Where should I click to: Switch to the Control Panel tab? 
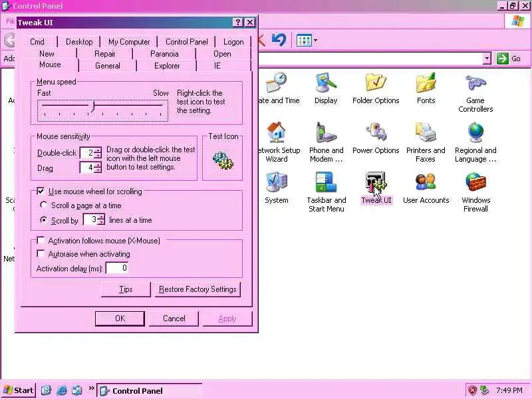[187, 42]
